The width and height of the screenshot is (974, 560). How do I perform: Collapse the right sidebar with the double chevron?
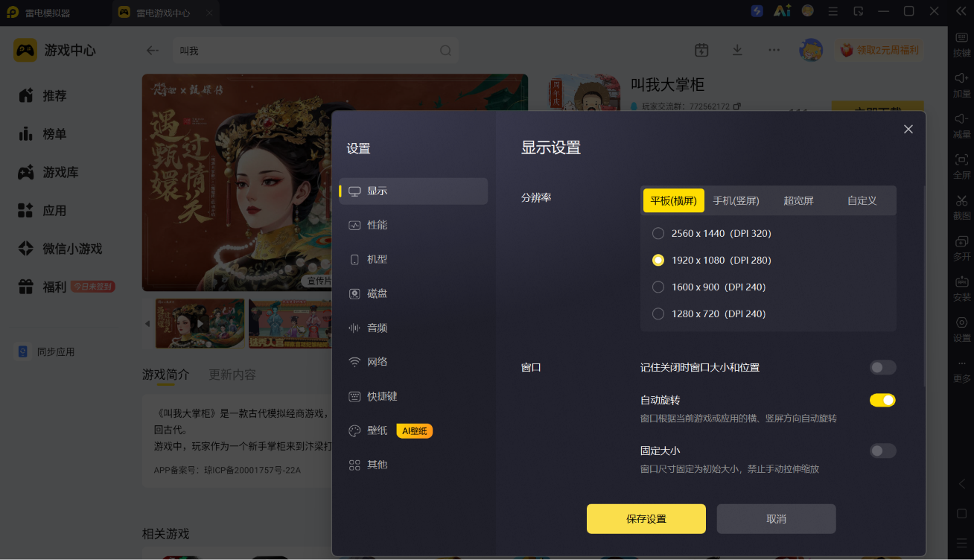[961, 11]
